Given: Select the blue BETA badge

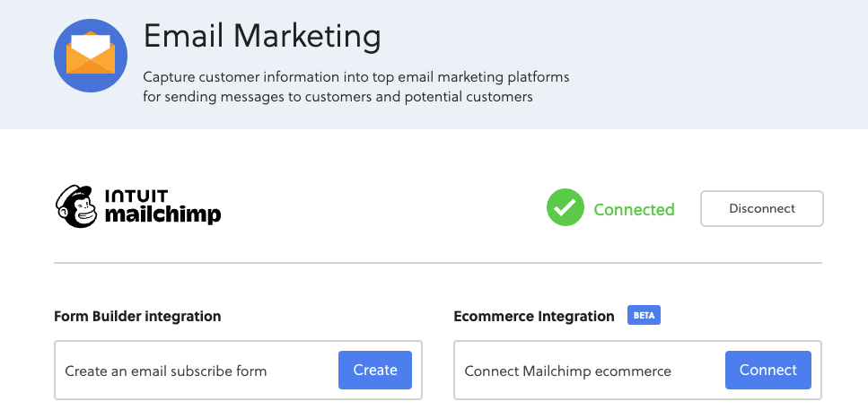Looking at the screenshot, I should point(644,316).
